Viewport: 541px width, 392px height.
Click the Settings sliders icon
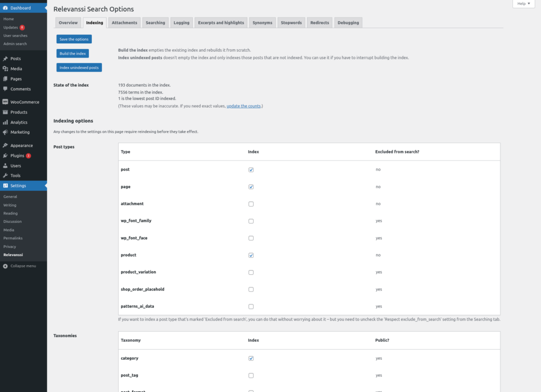pyautogui.click(x=5, y=185)
